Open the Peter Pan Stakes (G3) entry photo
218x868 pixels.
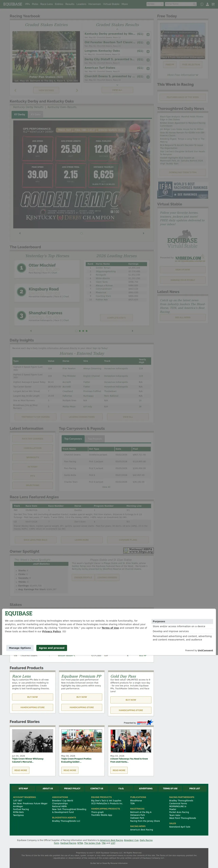[46, 57]
